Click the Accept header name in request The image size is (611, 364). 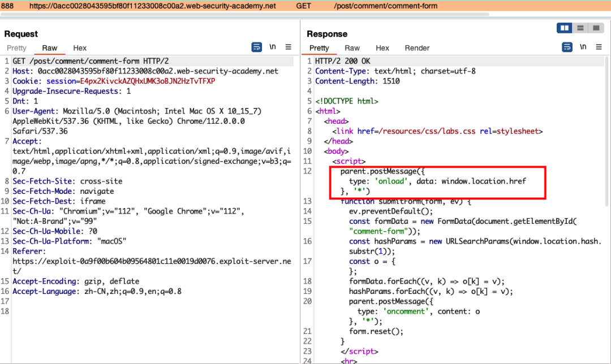coord(27,141)
